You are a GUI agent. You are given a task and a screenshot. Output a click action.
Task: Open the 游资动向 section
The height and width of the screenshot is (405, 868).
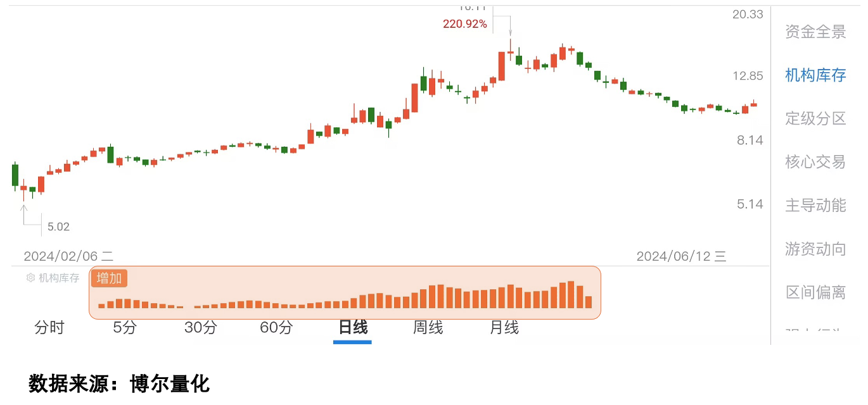pyautogui.click(x=815, y=249)
